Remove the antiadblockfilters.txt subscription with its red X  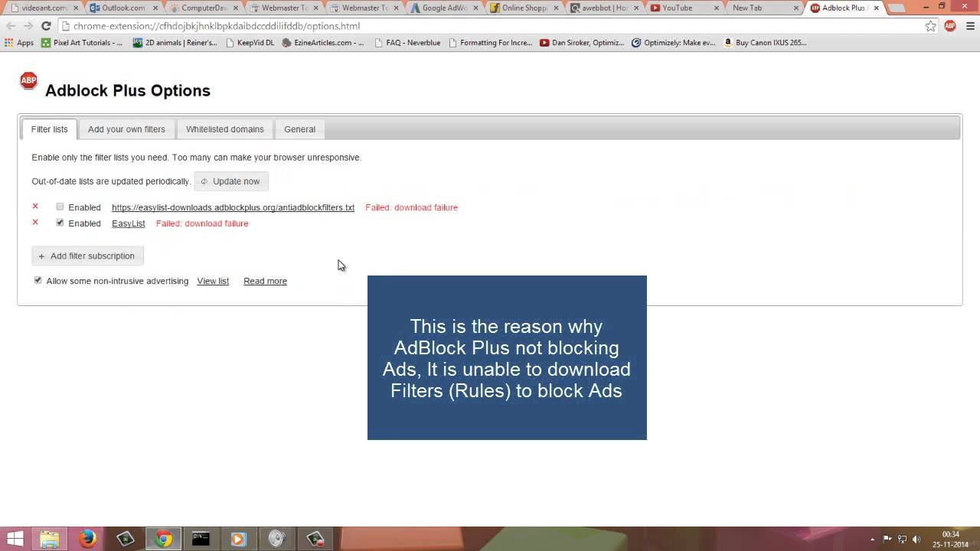point(35,207)
